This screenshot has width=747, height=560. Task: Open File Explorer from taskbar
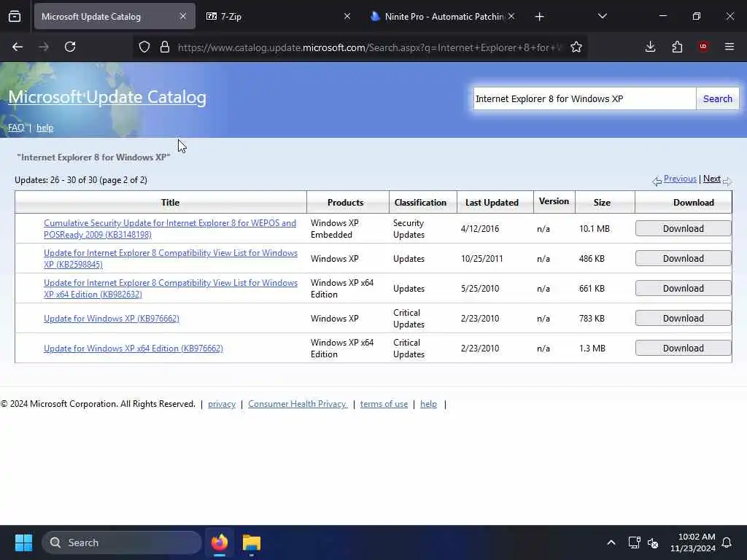tap(252, 542)
